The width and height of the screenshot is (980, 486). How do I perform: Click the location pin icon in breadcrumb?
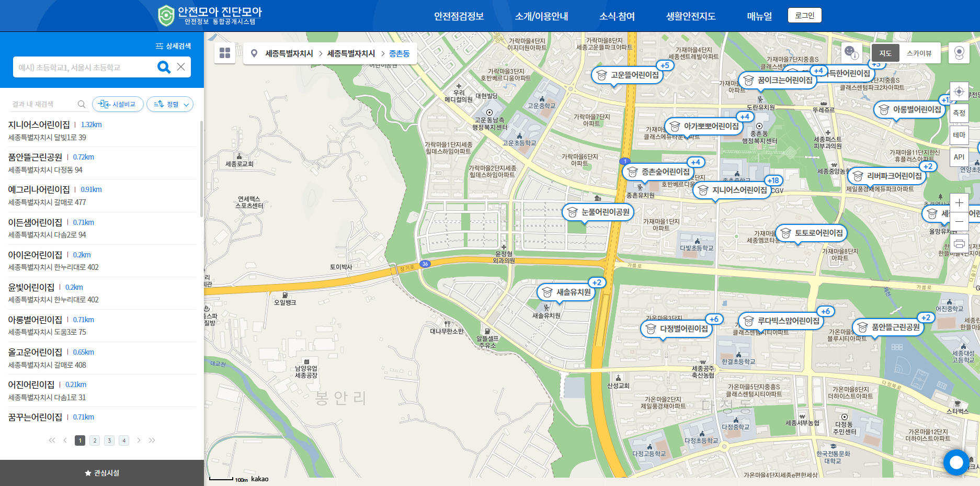254,53
